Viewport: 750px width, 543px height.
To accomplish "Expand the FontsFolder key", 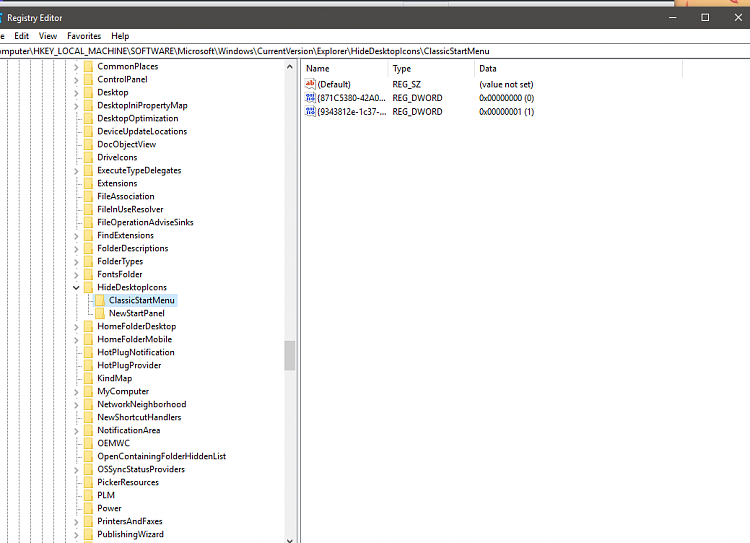I will [x=76, y=275].
